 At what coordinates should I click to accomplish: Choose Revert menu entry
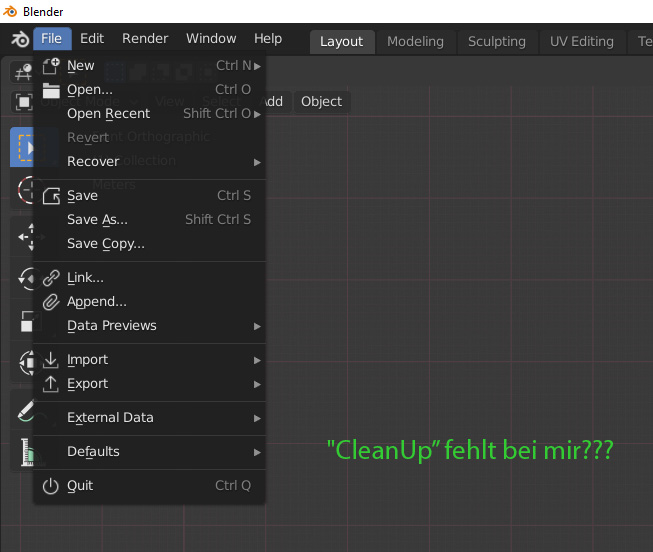click(150, 137)
